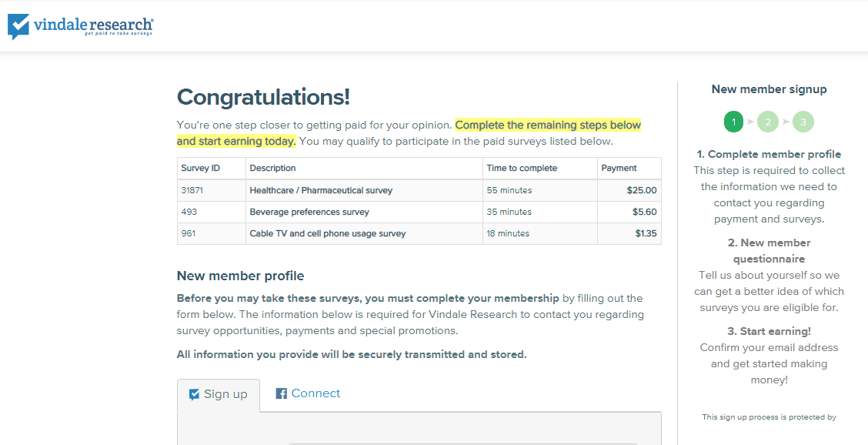
Task: Click the green step 1 circle
Action: tap(734, 122)
